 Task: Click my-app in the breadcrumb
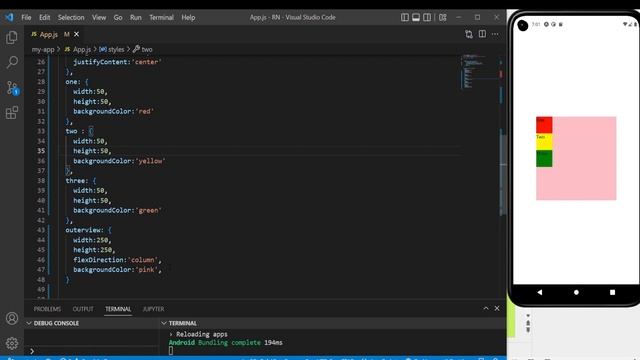coord(43,49)
